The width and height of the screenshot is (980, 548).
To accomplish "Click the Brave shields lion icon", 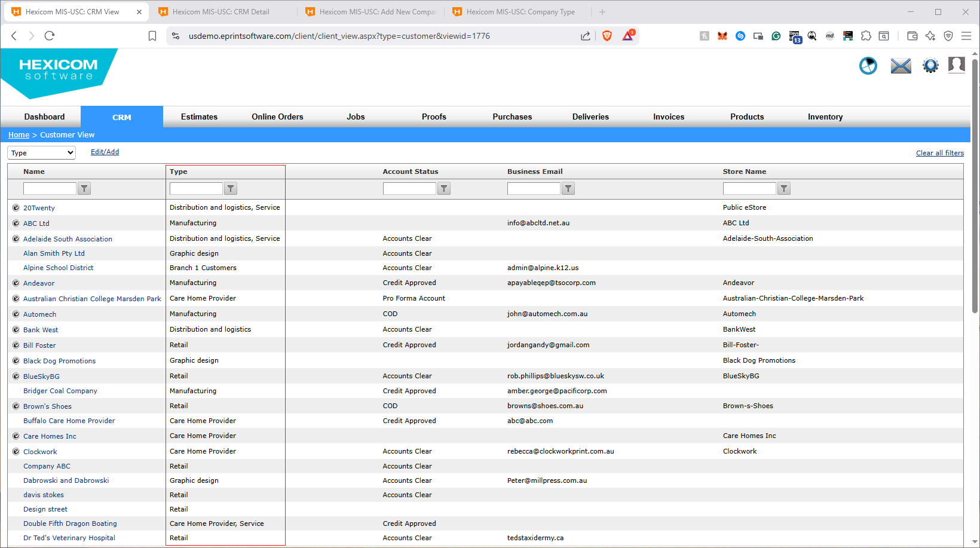I will point(607,36).
